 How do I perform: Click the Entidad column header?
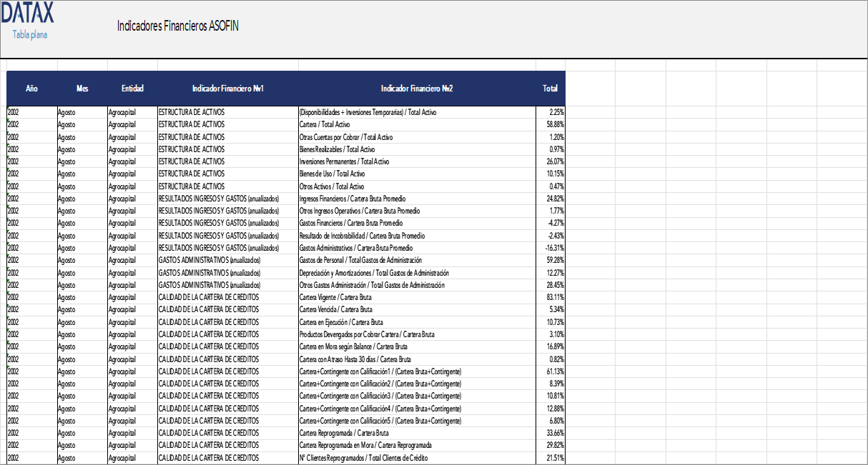point(133,89)
